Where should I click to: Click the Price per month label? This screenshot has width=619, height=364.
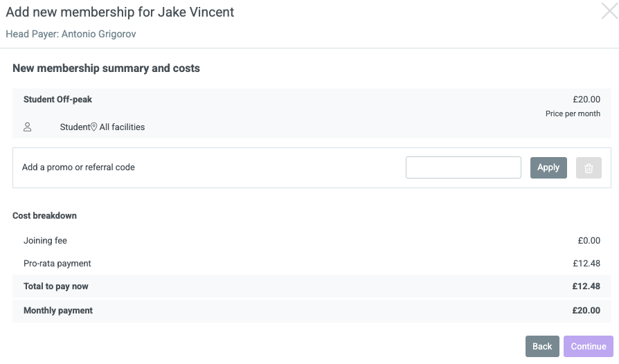pyautogui.click(x=573, y=113)
